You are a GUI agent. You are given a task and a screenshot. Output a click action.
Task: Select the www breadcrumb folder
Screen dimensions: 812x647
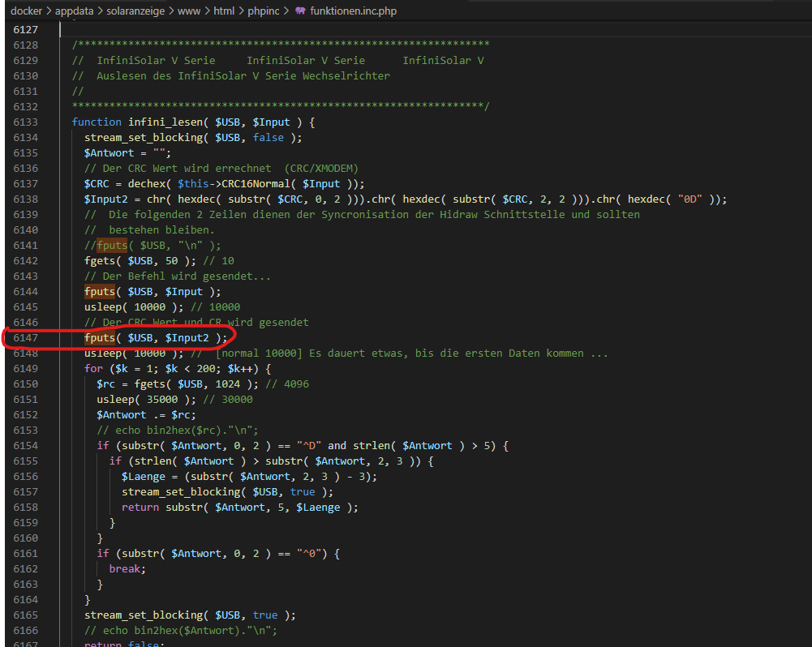pyautogui.click(x=190, y=11)
